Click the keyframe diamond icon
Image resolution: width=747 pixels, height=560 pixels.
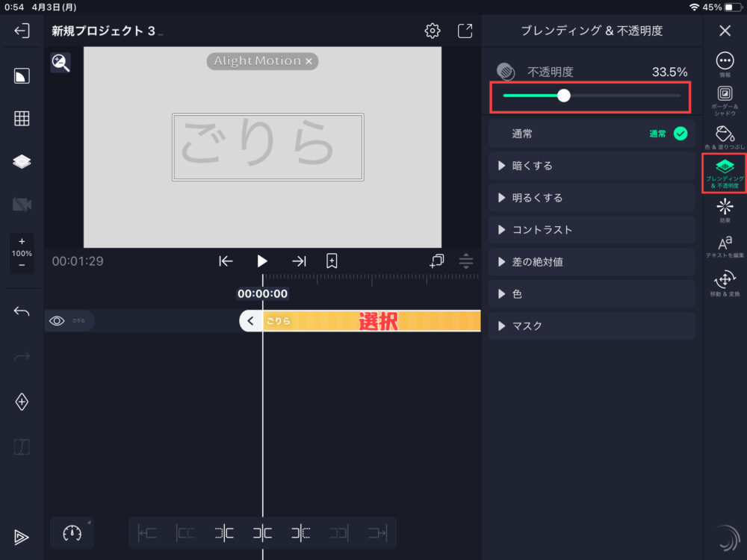(21, 401)
